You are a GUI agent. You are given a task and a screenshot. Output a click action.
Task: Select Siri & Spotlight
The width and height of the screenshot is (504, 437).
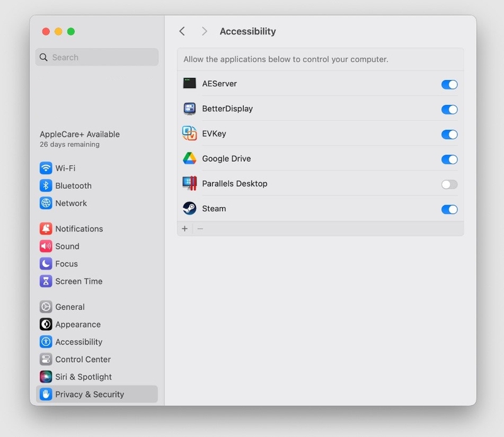[97, 377]
